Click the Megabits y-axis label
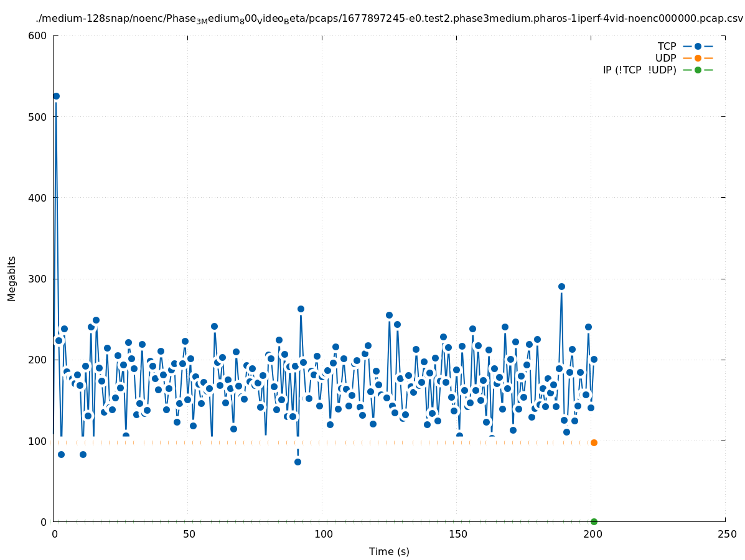The image size is (745, 560). coord(12,278)
